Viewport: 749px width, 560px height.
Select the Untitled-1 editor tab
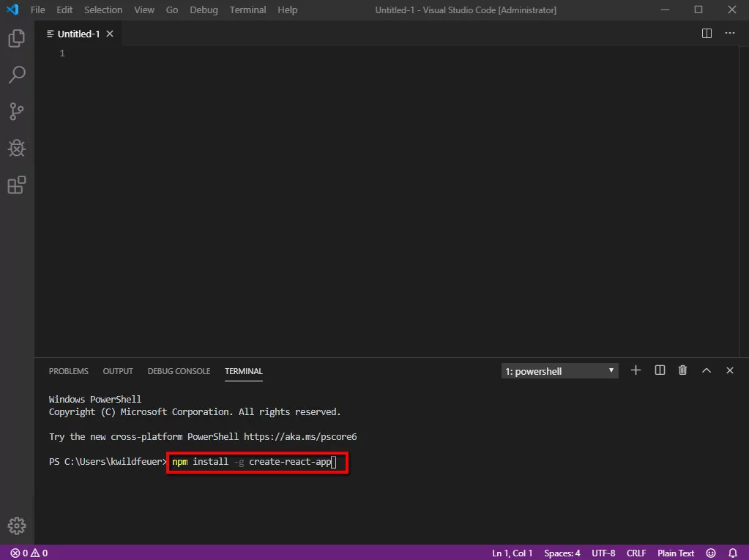pos(78,34)
